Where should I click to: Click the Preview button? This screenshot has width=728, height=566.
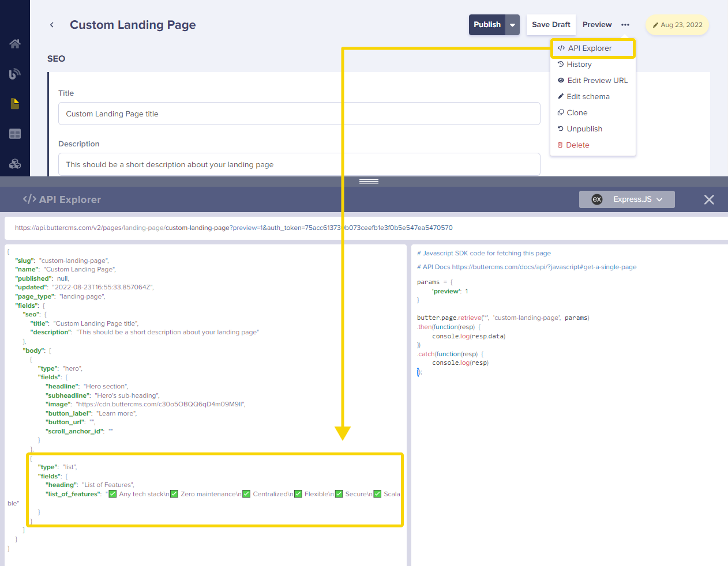tap(597, 25)
